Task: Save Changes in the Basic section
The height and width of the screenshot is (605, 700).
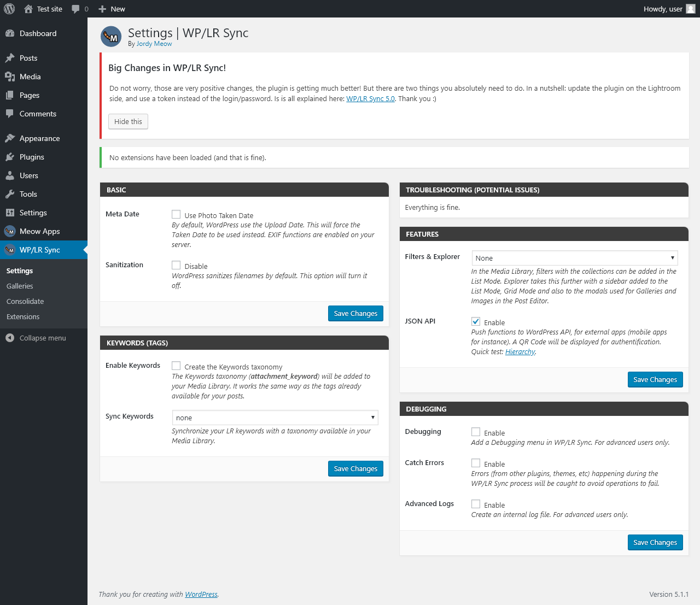Action: pos(355,313)
